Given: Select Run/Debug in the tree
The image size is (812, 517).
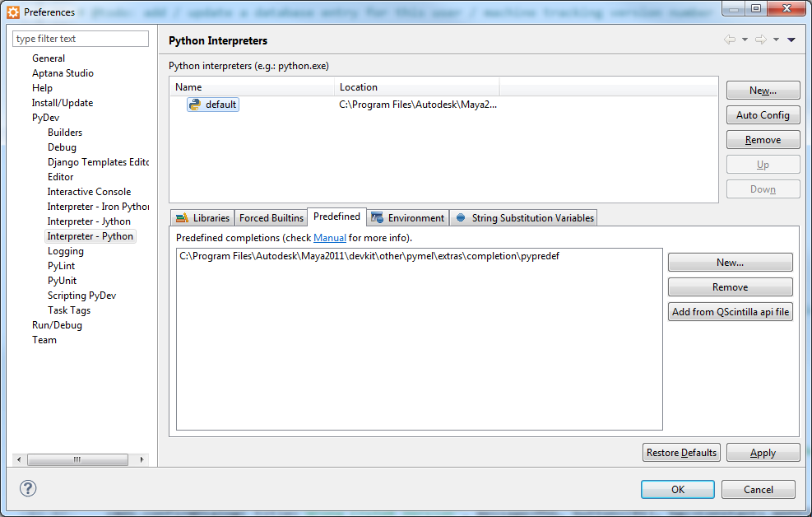Looking at the screenshot, I should click(x=57, y=325).
